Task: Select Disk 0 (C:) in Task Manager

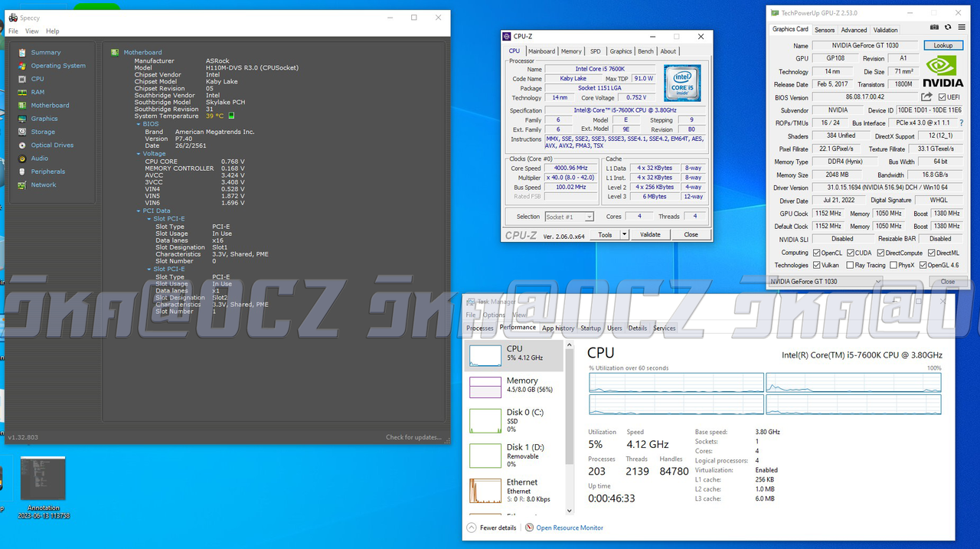Action: (515, 420)
